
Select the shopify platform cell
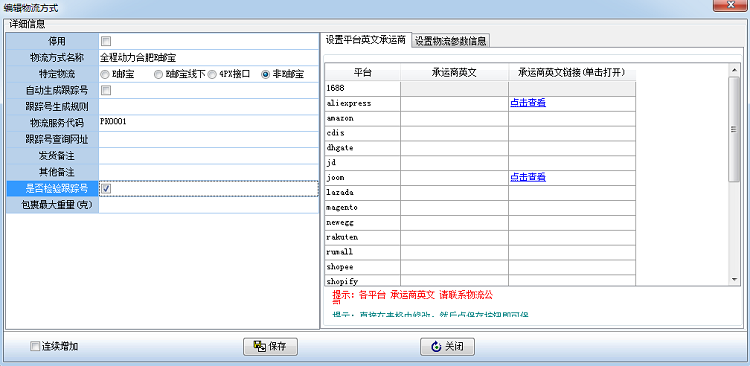(363, 280)
